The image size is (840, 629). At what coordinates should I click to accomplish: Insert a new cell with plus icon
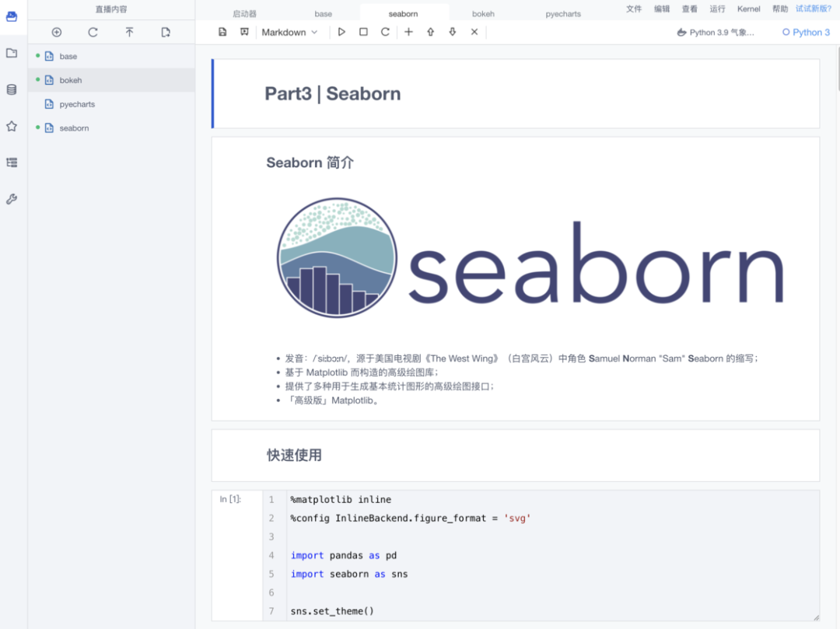(x=408, y=32)
